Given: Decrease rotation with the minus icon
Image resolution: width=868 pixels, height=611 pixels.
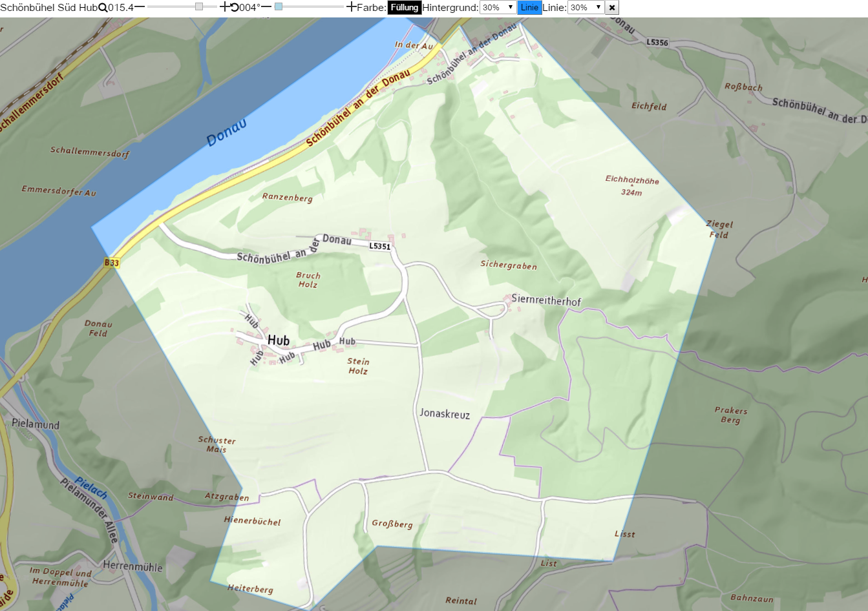Looking at the screenshot, I should click(266, 7).
